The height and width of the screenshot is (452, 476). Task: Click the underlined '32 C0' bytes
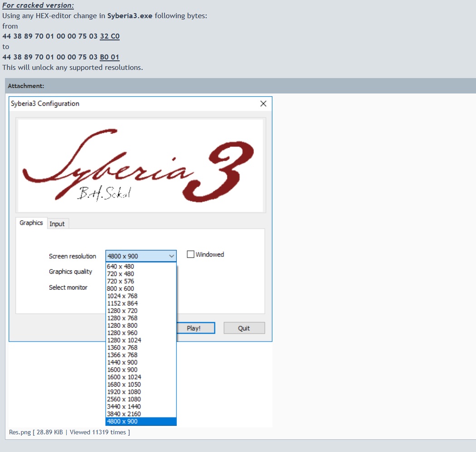[x=110, y=36]
